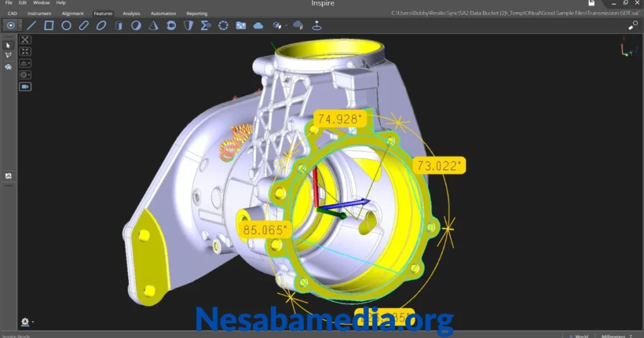Image resolution: width=644 pixels, height=338 pixels.
Task: Switch to the Automation tab
Action: pos(163,13)
